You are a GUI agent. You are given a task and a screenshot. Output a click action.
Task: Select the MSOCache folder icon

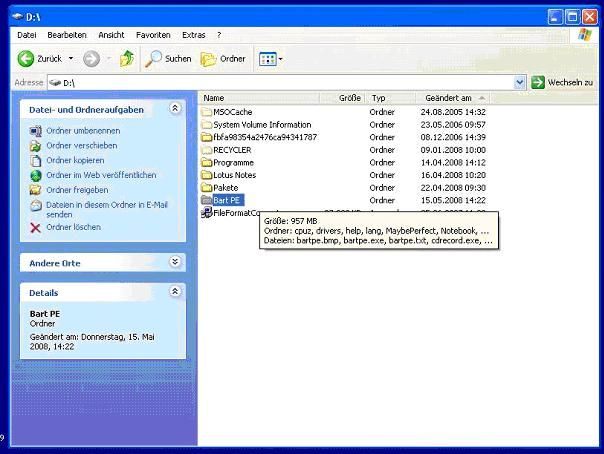207,112
